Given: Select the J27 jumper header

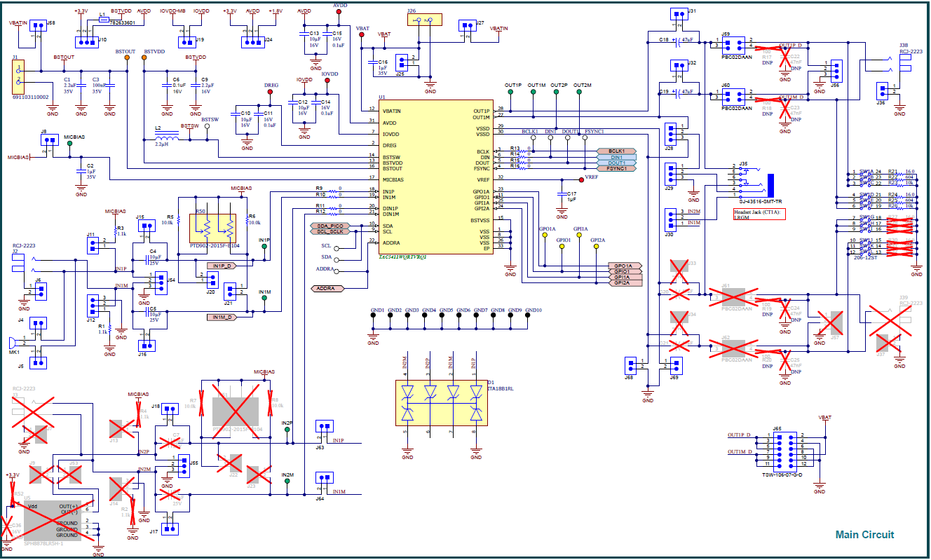Looking at the screenshot, I should [466, 26].
